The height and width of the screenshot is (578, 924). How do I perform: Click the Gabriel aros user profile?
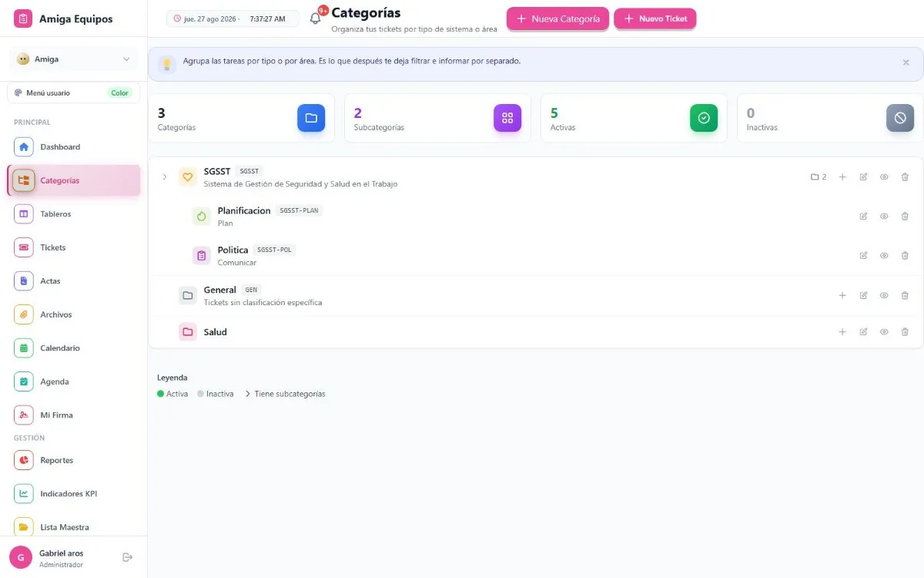point(62,558)
